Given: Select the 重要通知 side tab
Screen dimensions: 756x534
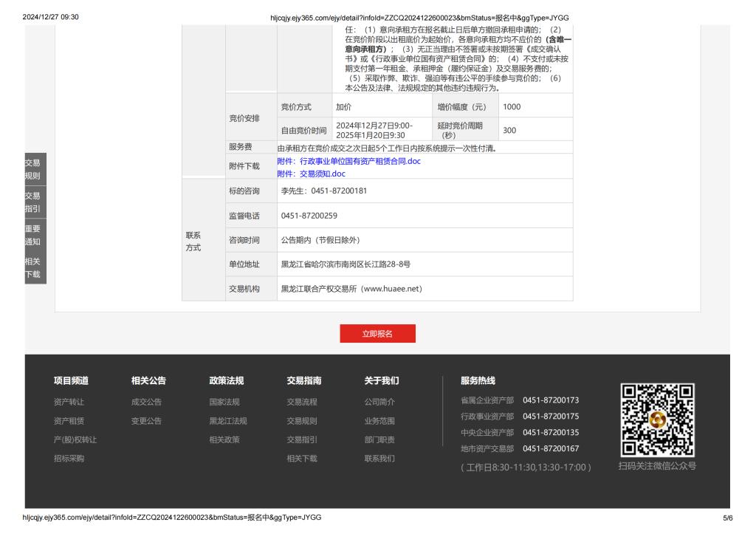Looking at the screenshot, I should (32, 235).
